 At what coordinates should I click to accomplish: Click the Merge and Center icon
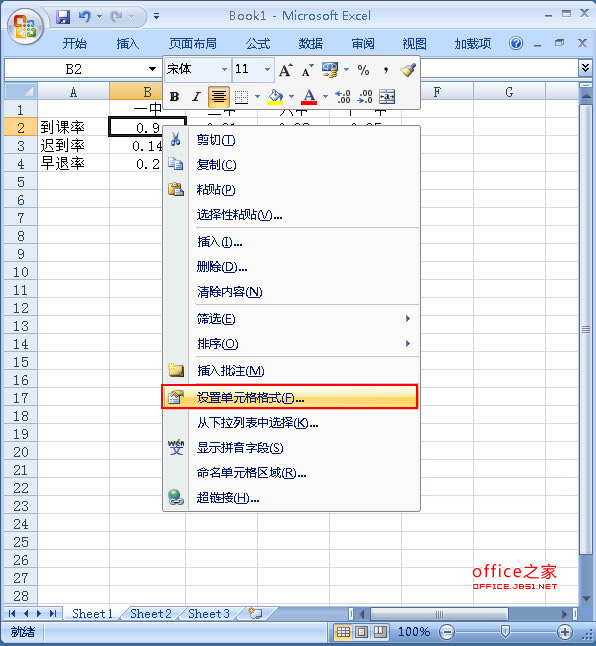(x=387, y=97)
